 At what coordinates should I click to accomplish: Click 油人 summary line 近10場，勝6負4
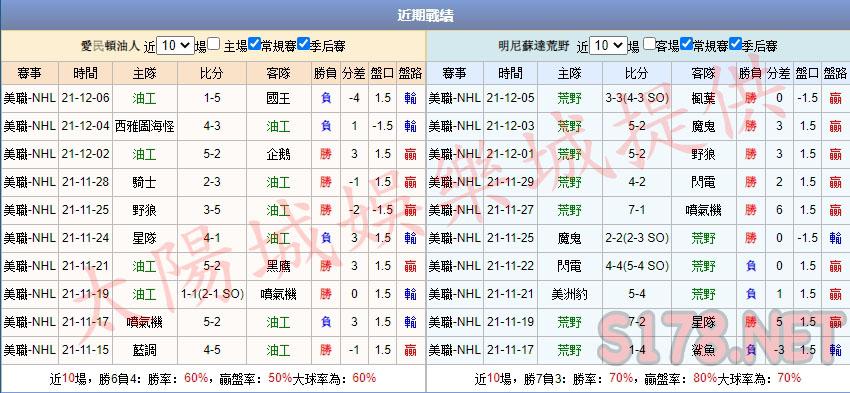pyautogui.click(x=212, y=378)
